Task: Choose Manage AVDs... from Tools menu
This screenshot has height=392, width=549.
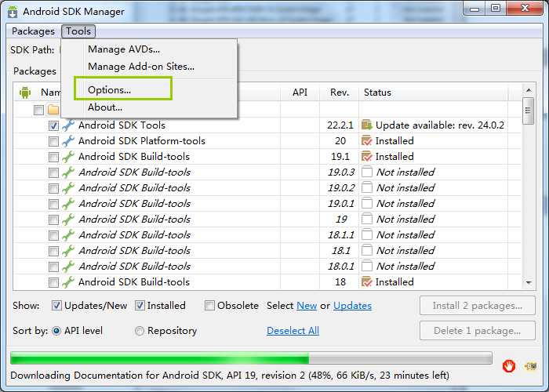Action: pyautogui.click(x=124, y=49)
